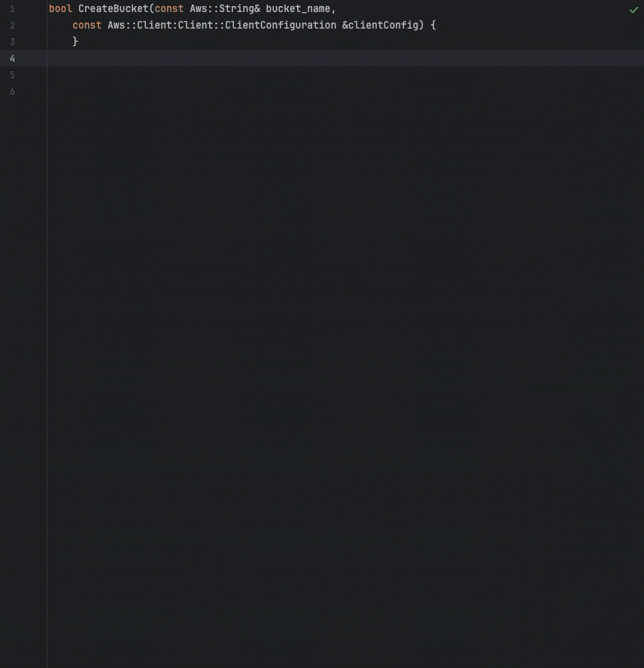Place the cursor on the highlighted line 4

[x=150, y=58]
